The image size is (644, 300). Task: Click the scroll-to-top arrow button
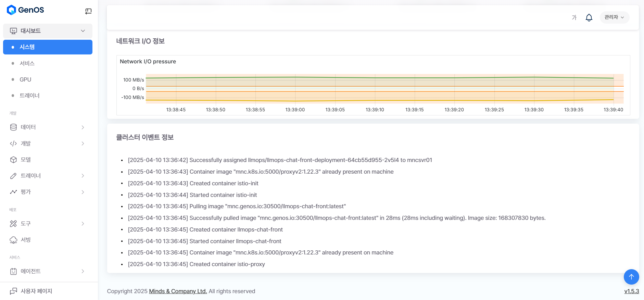click(631, 277)
